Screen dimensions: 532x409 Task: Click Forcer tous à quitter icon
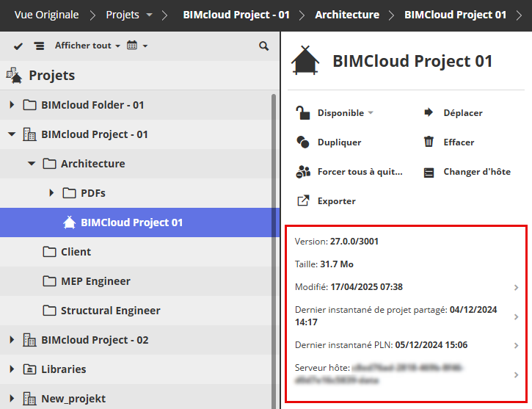(x=303, y=172)
